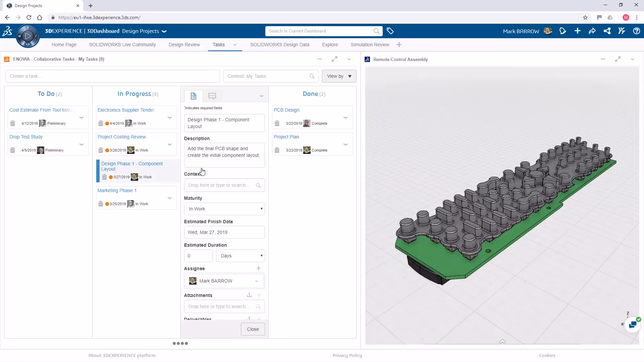This screenshot has height=362, width=644.
Task: Click the Create a task input field
Action: pos(113,76)
